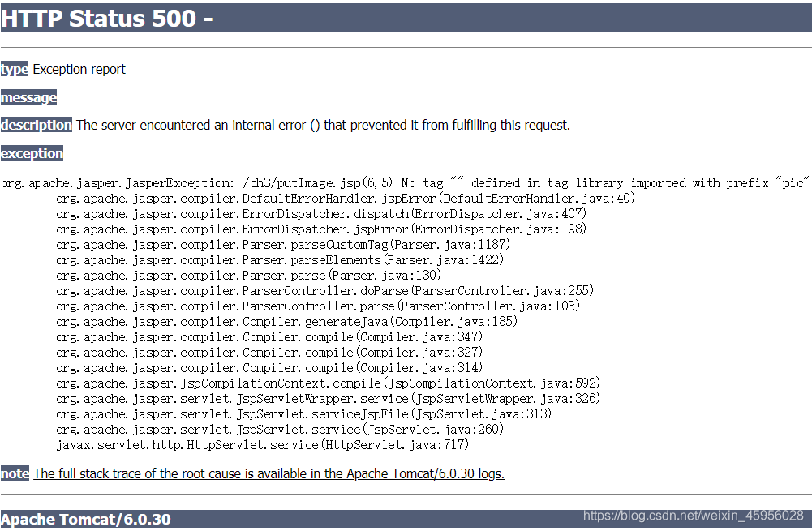Click the ErrorDispatcher.dispatch stack line
812x531 pixels.
point(321,214)
